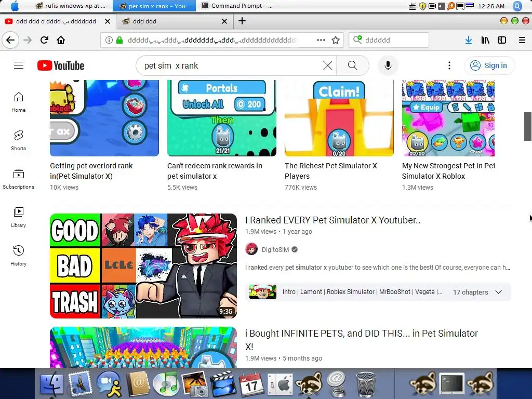Clear the search text with the X icon
This screenshot has height=399, width=532.
click(327, 65)
